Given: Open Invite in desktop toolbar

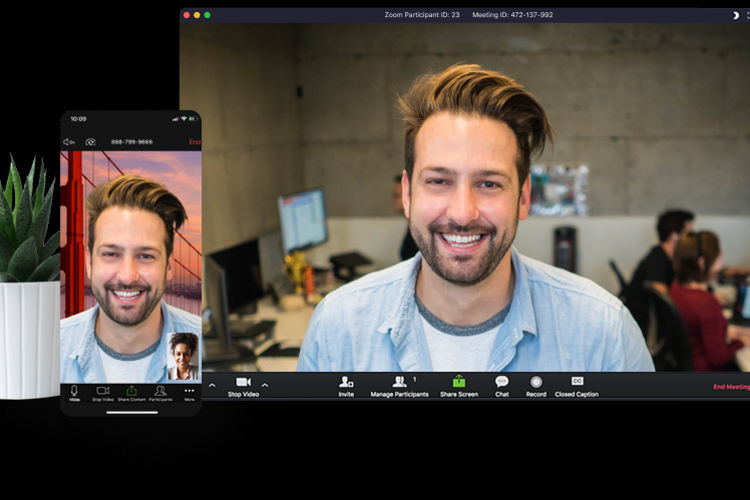Looking at the screenshot, I should click(x=346, y=387).
